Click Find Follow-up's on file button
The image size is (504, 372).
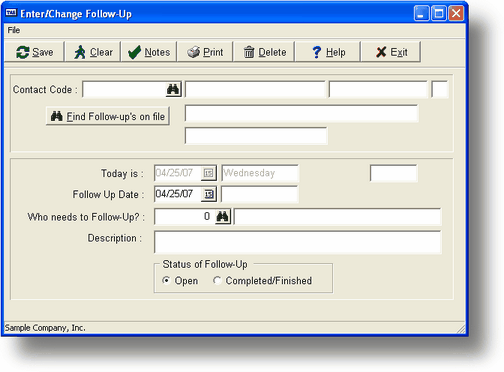tap(108, 116)
